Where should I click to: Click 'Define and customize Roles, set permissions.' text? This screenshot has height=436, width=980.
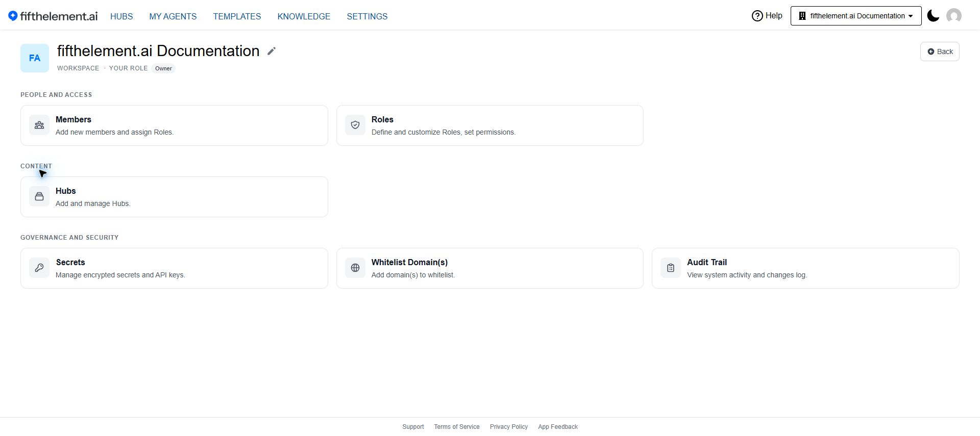tap(444, 132)
